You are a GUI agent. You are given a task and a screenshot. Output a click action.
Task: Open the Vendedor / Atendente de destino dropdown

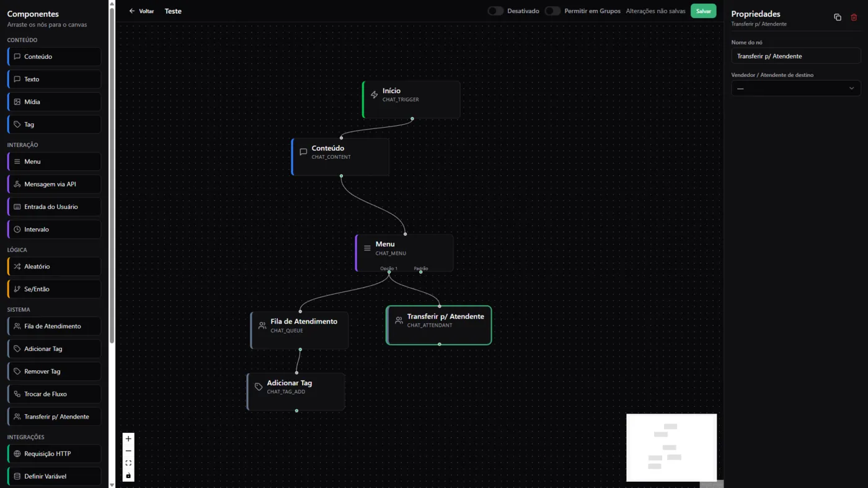(x=796, y=88)
